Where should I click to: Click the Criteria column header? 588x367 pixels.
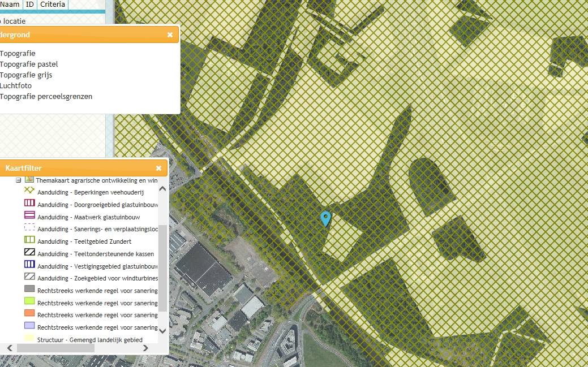coord(53,5)
